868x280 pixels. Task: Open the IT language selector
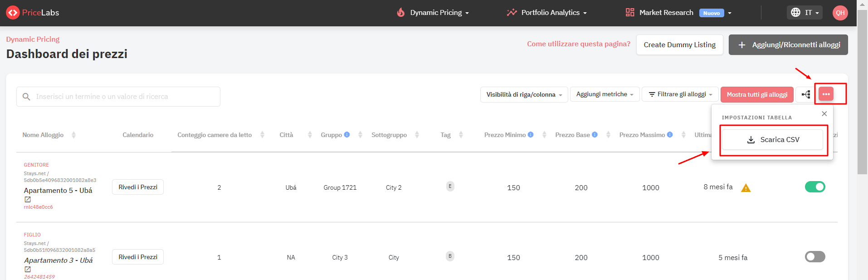click(x=805, y=13)
